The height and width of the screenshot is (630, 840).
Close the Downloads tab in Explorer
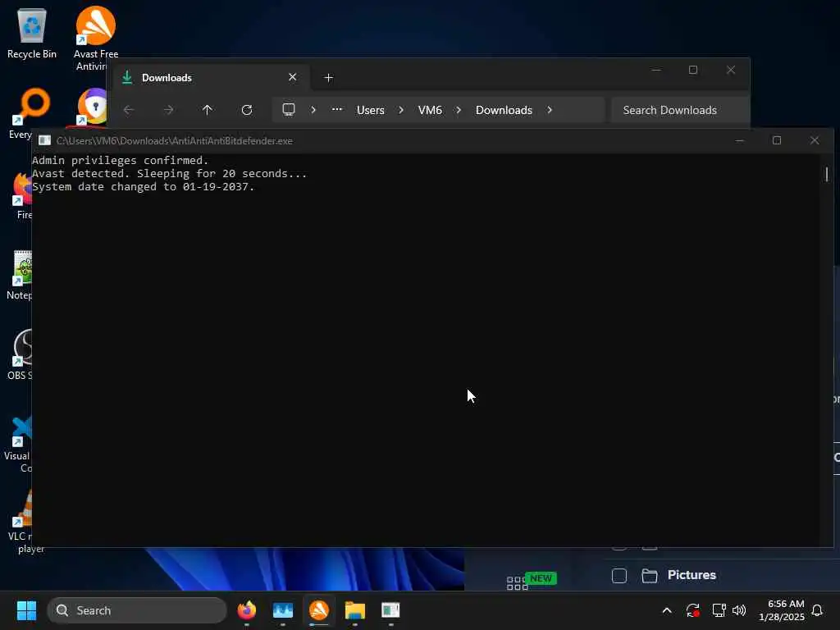pyautogui.click(x=293, y=77)
